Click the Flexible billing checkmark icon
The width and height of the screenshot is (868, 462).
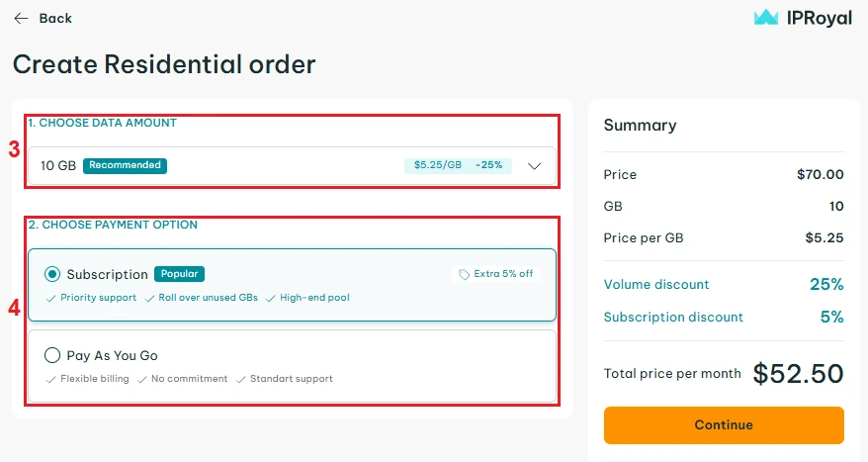[x=51, y=379]
